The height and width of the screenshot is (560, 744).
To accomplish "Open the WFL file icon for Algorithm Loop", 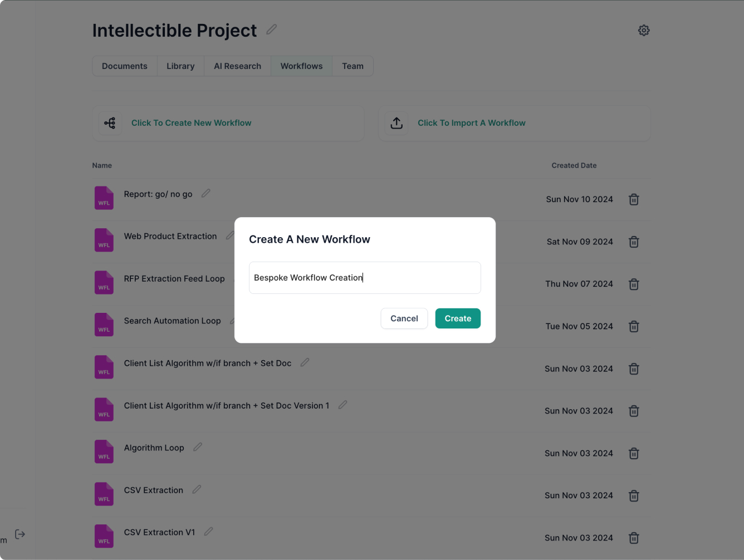I will 104,451.
